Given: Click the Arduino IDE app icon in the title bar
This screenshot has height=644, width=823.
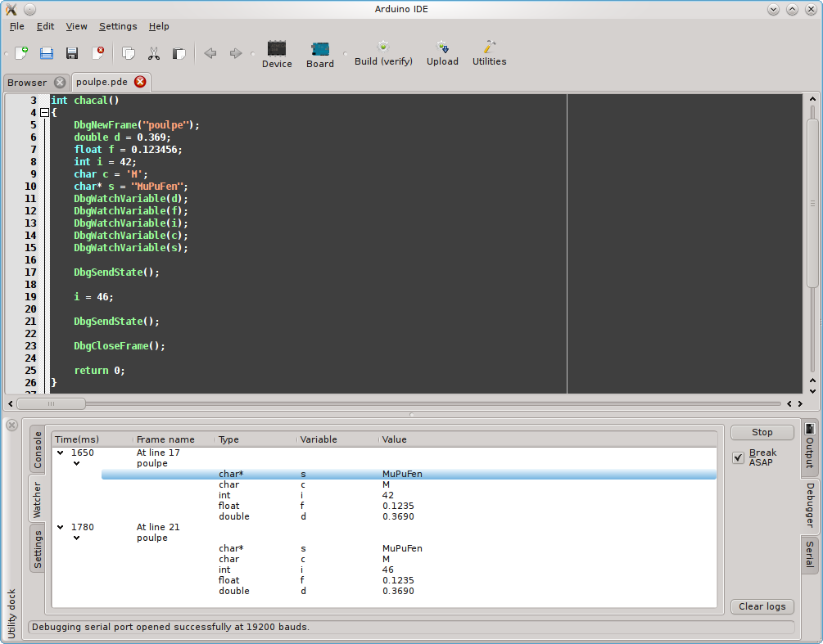Looking at the screenshot, I should coord(11,9).
